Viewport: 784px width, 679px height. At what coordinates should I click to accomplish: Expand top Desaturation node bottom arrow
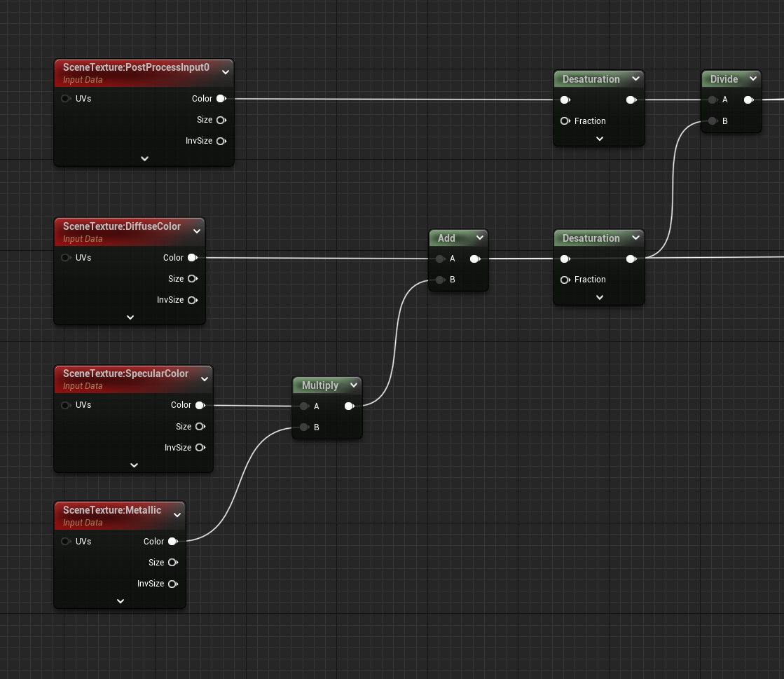[600, 139]
